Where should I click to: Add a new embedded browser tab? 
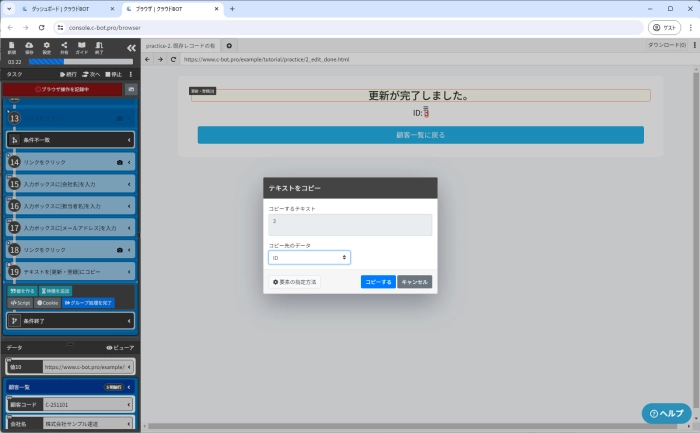pyautogui.click(x=229, y=46)
